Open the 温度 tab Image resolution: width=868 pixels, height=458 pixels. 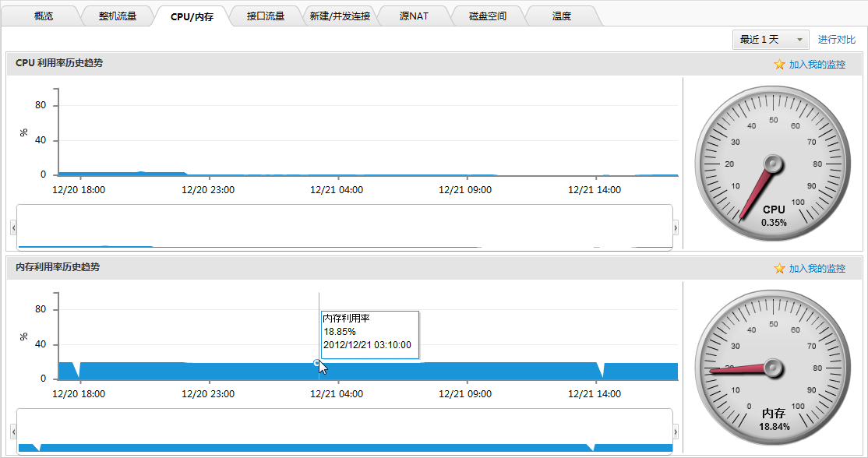pyautogui.click(x=561, y=16)
